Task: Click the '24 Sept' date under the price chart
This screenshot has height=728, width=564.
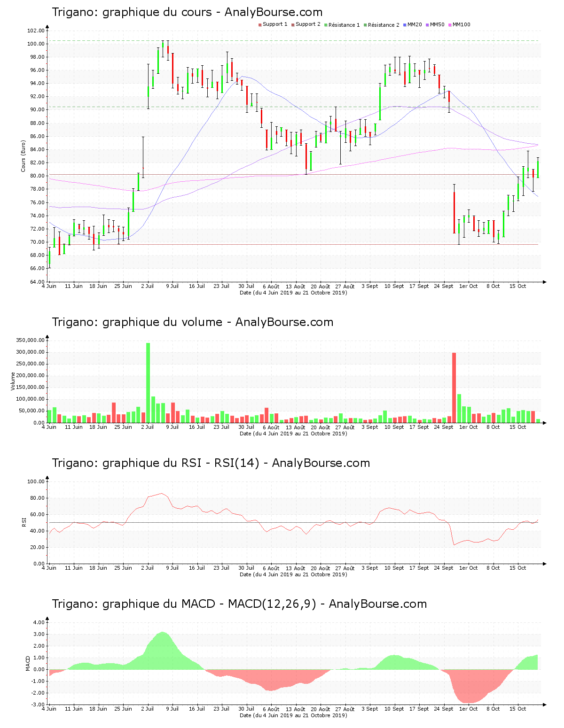Action: tap(444, 286)
